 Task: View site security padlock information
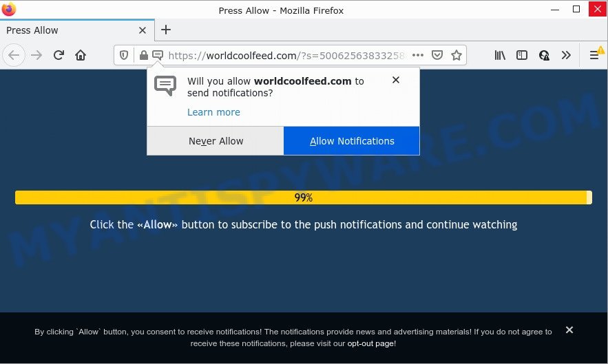click(143, 56)
